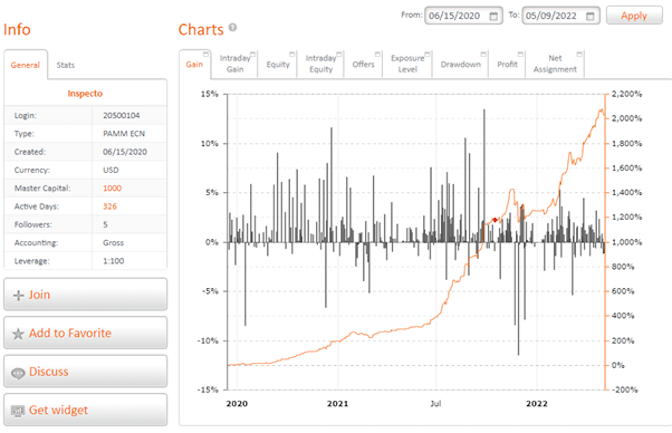Open the Intraday Gain chart tab
The height and width of the screenshot is (433, 672).
(x=235, y=64)
